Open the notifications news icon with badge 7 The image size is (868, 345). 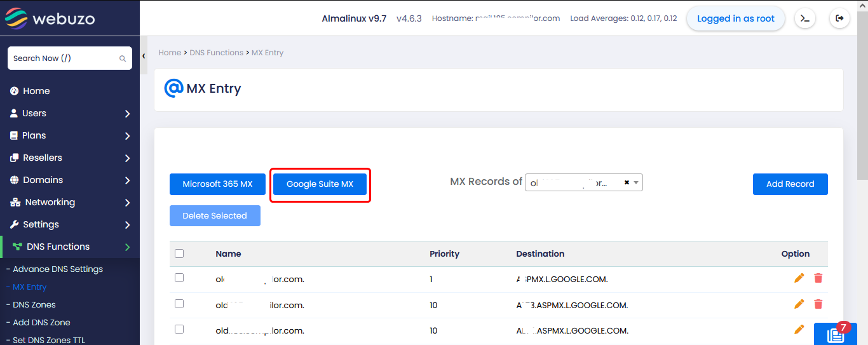click(835, 334)
